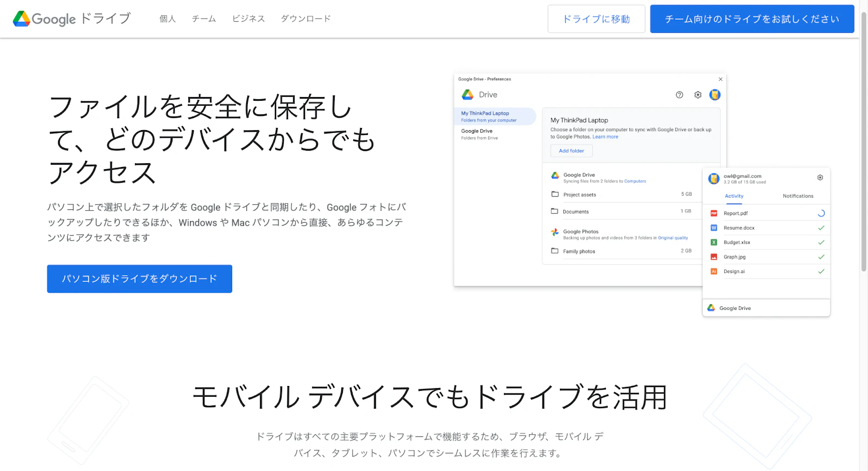Click the checkmark beside Graph.jpg

click(821, 257)
